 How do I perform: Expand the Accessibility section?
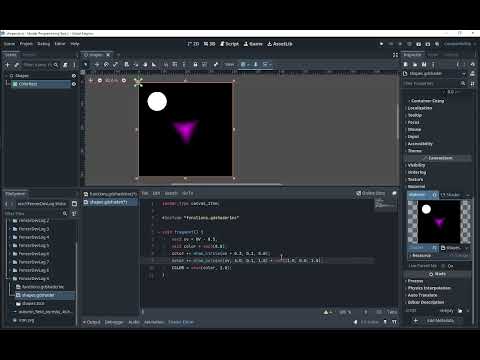pos(420,144)
